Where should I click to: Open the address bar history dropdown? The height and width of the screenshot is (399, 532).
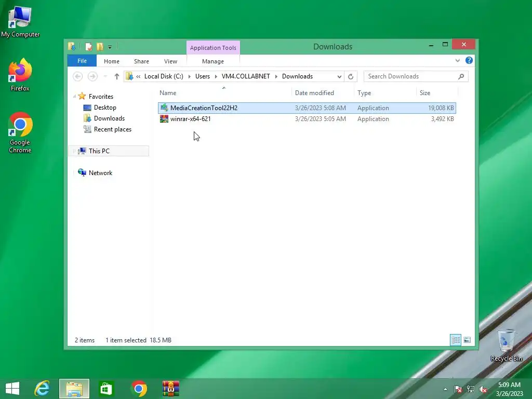pyautogui.click(x=339, y=77)
